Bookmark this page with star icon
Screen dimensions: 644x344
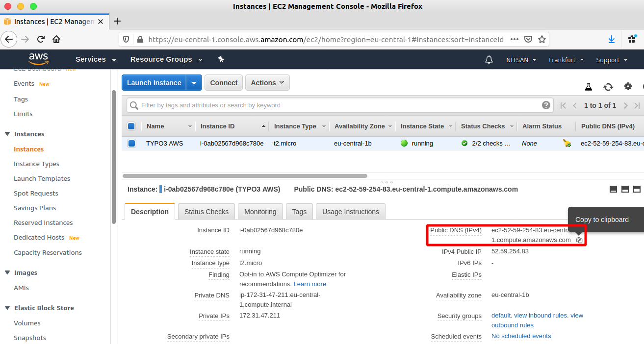click(x=542, y=39)
